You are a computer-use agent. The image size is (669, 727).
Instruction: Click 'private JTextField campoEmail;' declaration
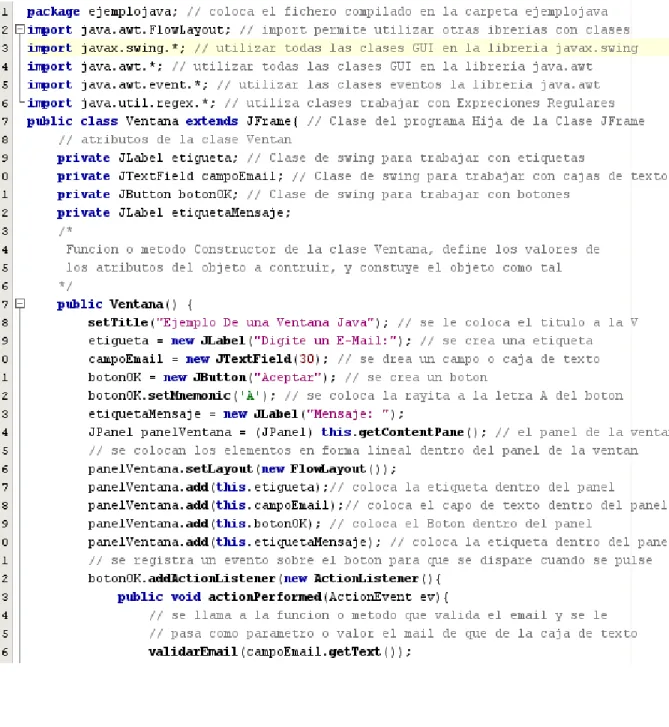click(x=170, y=176)
